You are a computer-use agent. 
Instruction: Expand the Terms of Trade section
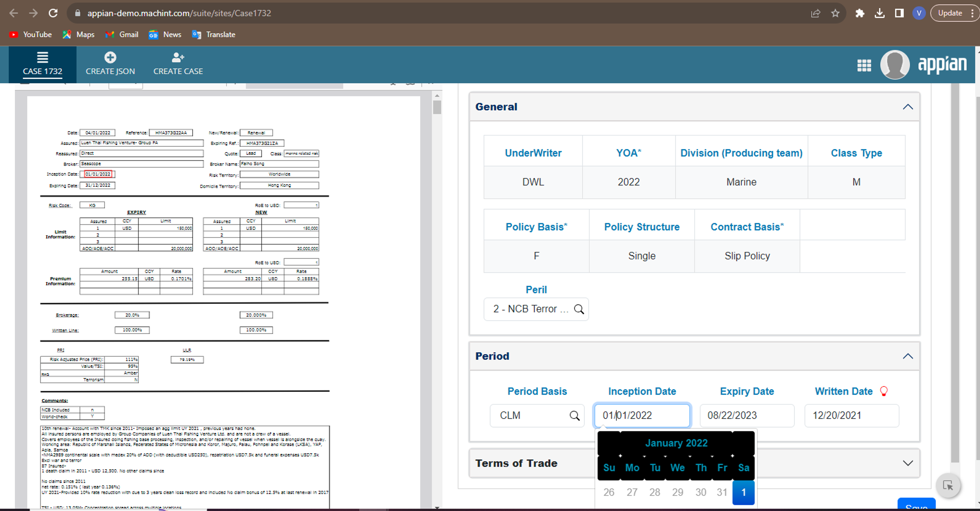908,463
